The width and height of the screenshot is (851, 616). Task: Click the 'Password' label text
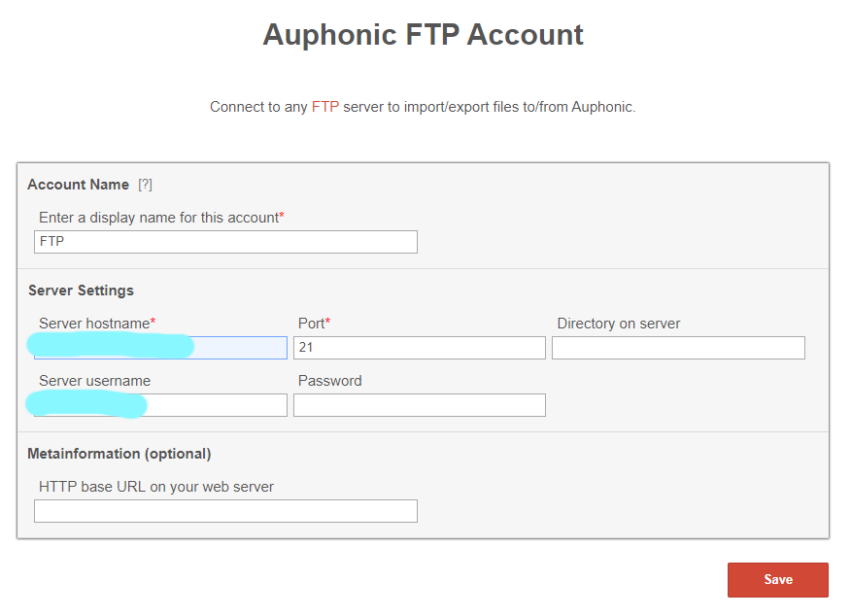coord(330,381)
